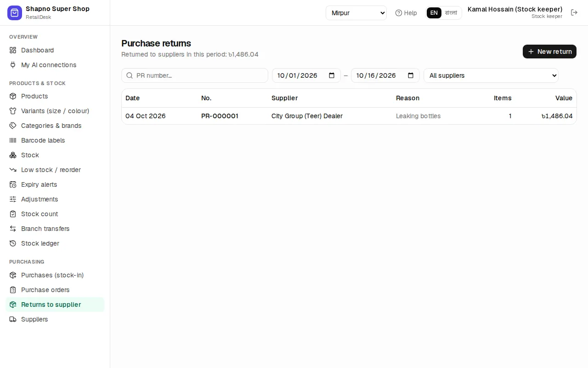588x368 pixels.
Task: Open Purchase orders menu item
Action: coord(55,290)
